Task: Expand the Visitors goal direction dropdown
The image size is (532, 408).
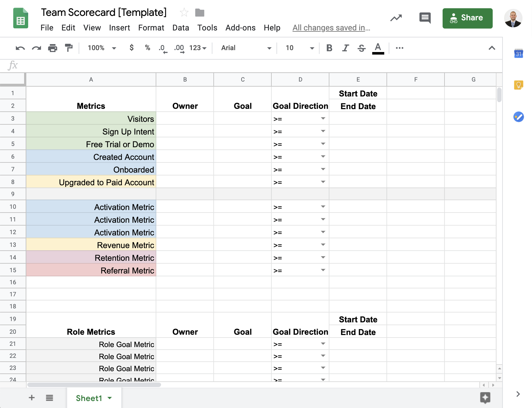Action: click(323, 119)
